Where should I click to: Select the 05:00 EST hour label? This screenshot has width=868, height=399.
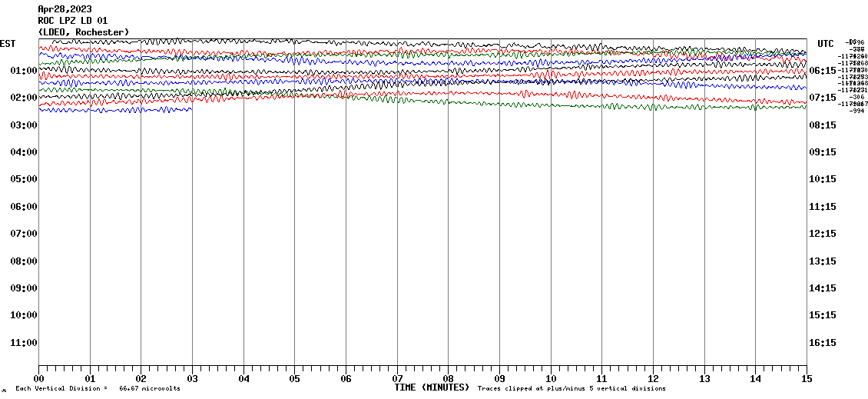click(x=23, y=179)
